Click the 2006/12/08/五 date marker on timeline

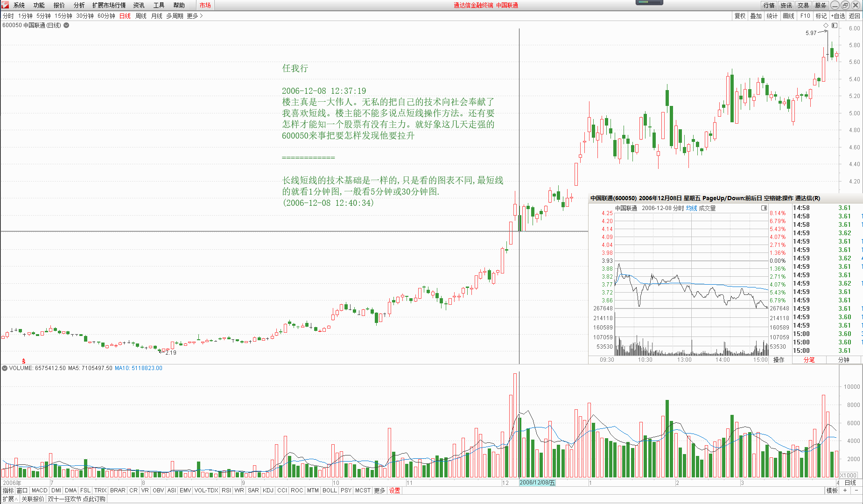coord(537,483)
